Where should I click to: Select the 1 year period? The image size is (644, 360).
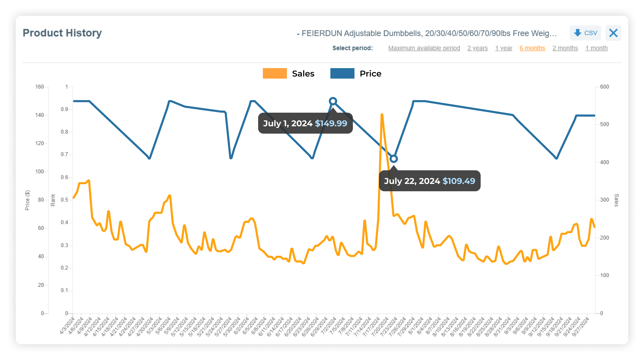[503, 48]
